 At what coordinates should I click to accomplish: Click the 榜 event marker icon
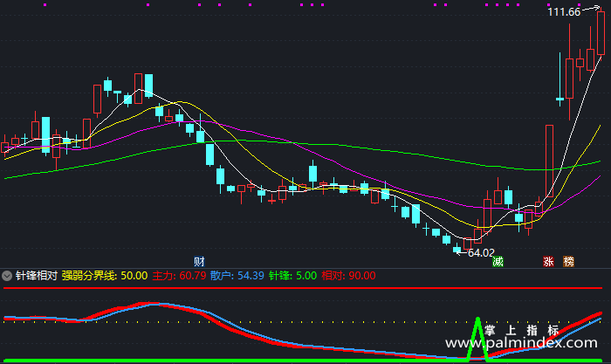[x=568, y=261]
